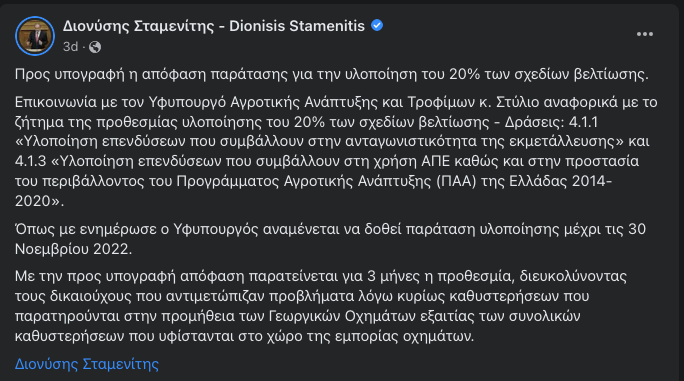Open the Διονύσης Σταμενίτης - Dionisis Stamenitis page name

coord(214,26)
